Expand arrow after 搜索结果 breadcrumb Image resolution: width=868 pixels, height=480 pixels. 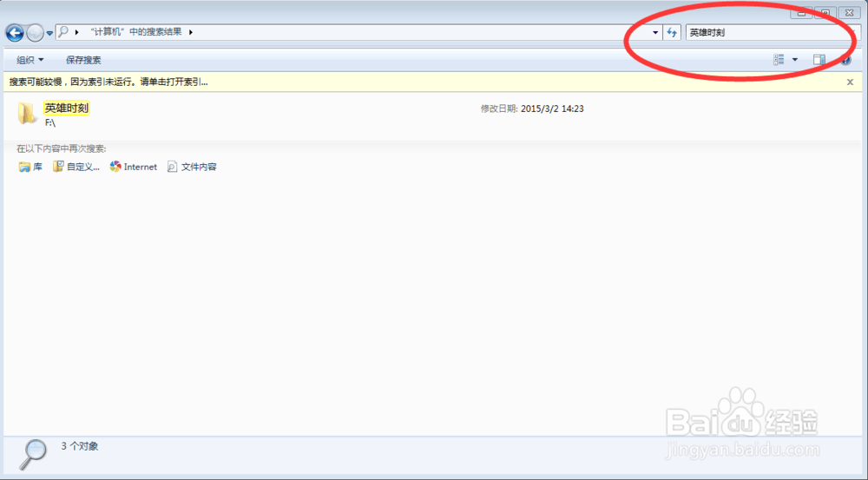(190, 32)
